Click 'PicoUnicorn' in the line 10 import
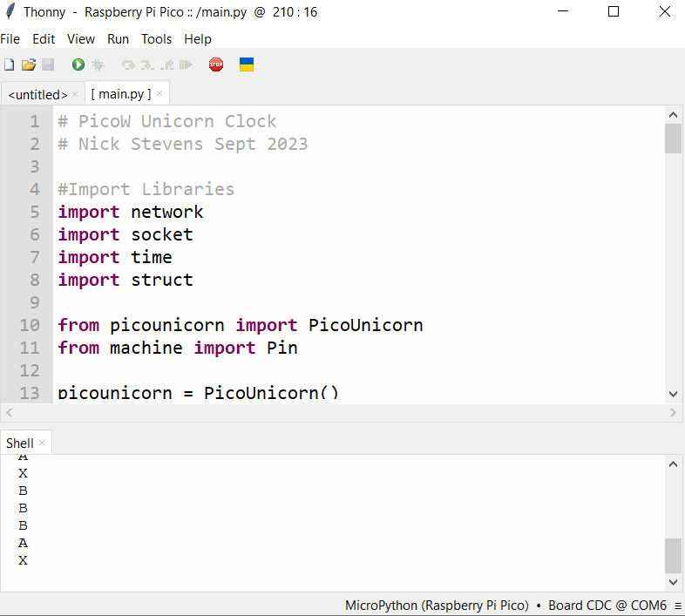685x616 pixels. tap(366, 325)
